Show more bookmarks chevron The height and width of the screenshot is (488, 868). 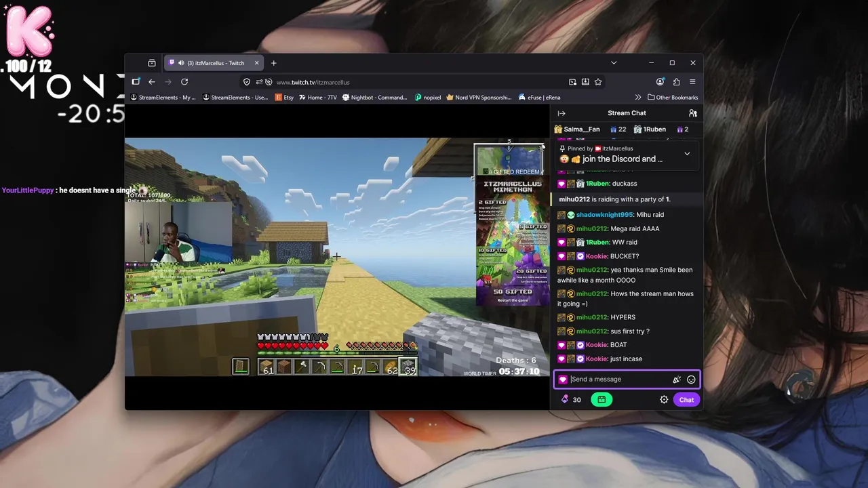coord(638,98)
